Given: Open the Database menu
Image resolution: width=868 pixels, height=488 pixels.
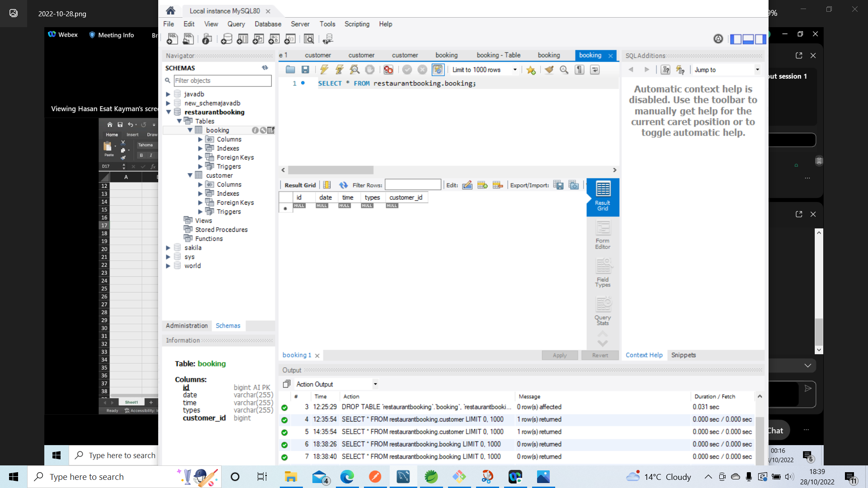Looking at the screenshot, I should pos(268,24).
